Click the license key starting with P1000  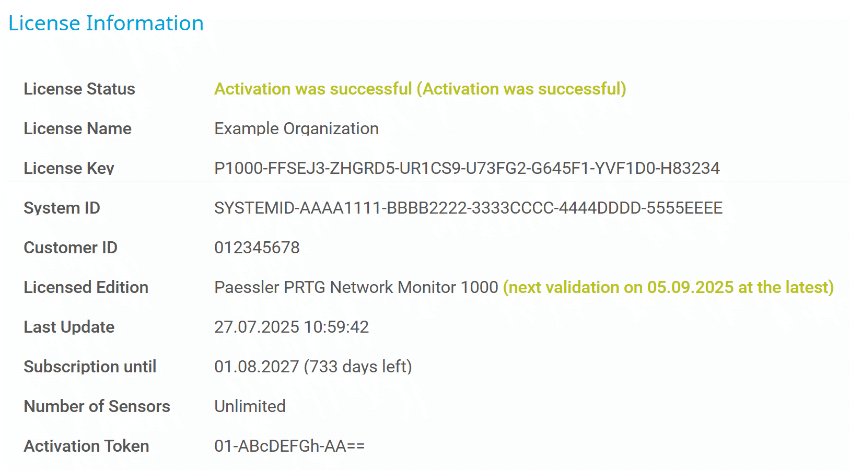pyautogui.click(x=467, y=168)
